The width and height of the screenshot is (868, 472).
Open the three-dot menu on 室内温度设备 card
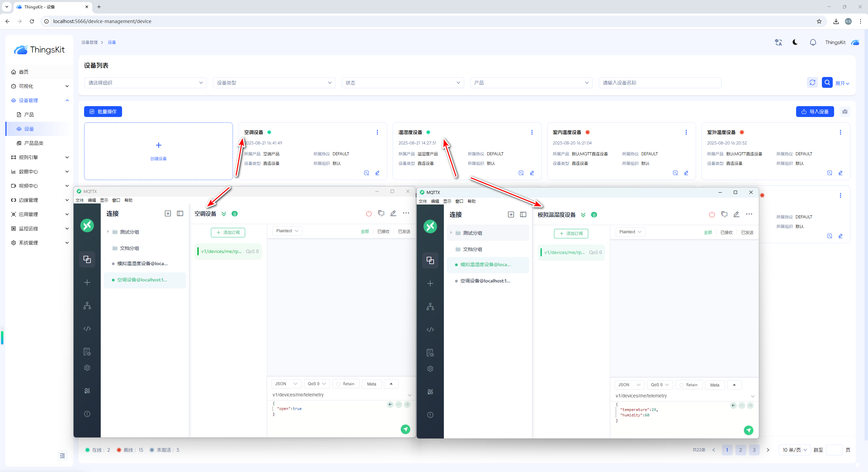686,132
